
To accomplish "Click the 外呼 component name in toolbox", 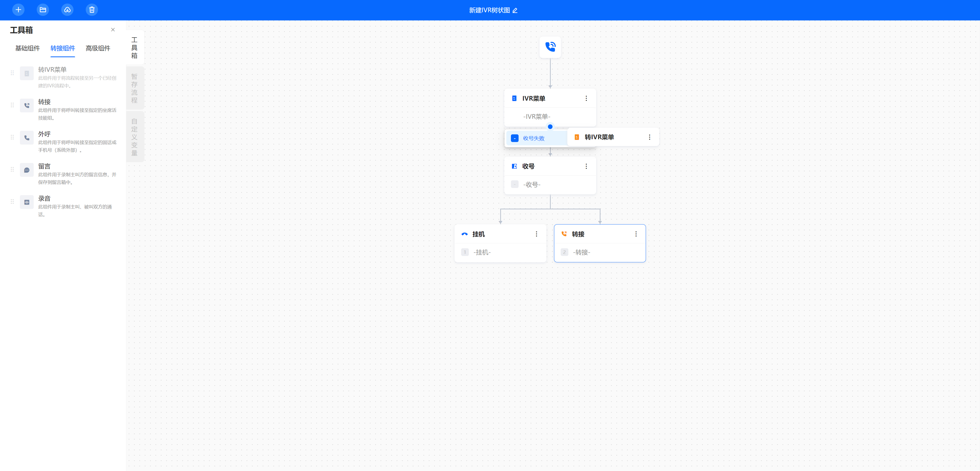I will (x=44, y=134).
